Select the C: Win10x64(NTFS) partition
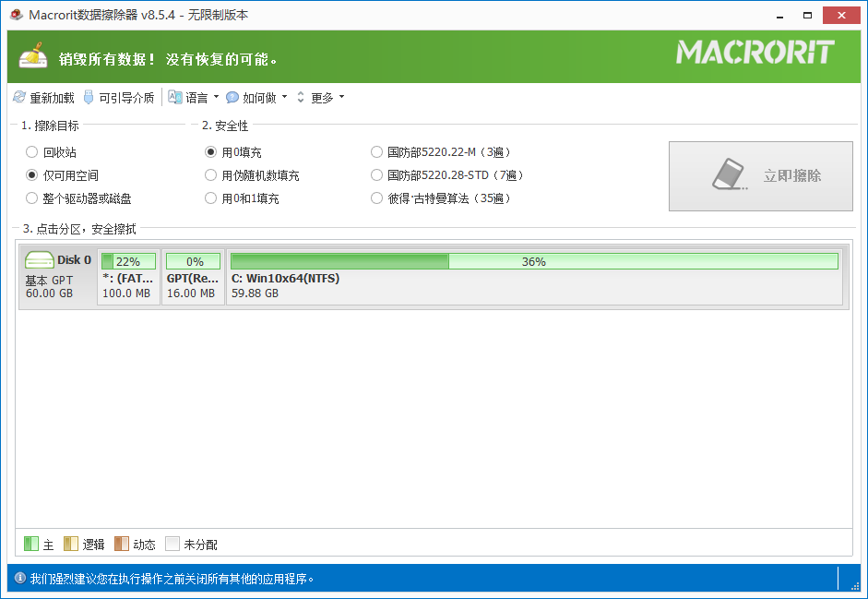 [534, 277]
